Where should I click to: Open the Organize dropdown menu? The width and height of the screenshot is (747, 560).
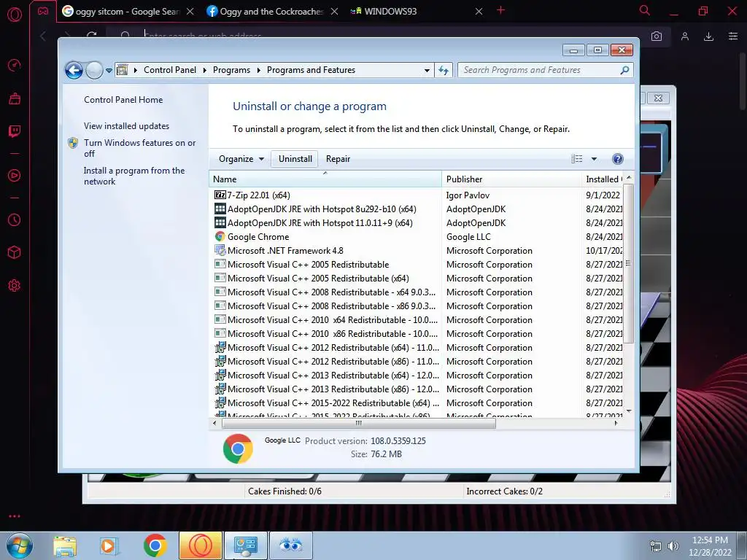pos(241,159)
